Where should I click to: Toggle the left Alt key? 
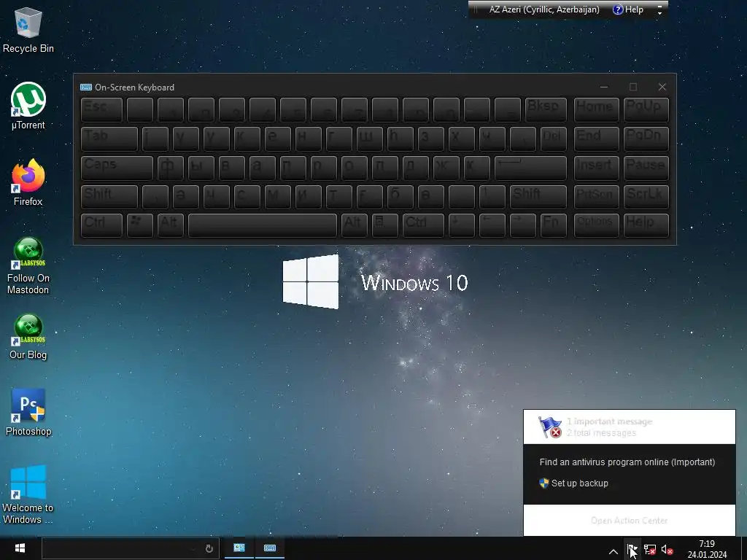(170, 225)
